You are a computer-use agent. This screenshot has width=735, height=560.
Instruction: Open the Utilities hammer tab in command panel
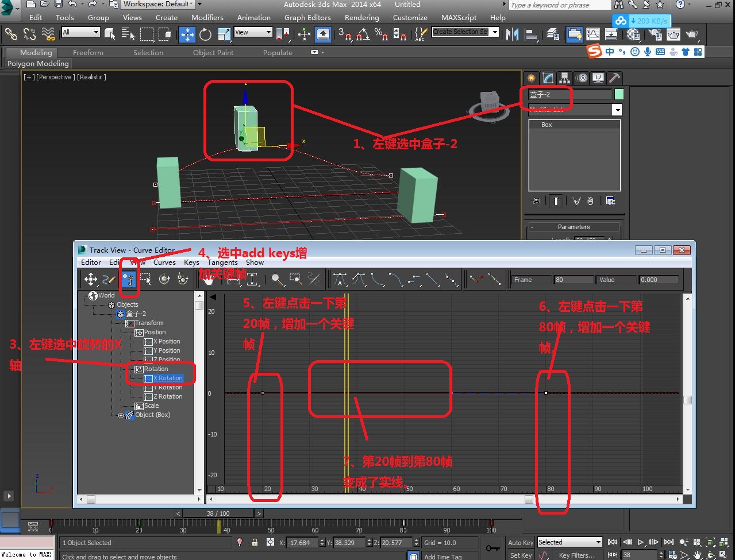pos(614,78)
